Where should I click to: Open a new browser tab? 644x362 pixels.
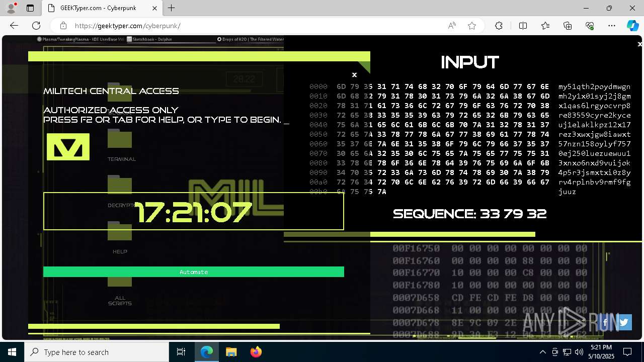click(x=172, y=8)
